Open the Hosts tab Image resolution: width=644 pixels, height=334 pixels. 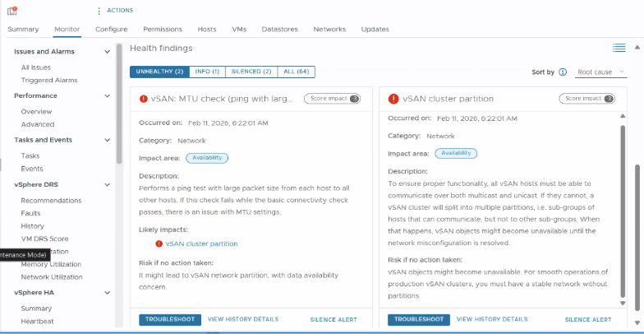[x=207, y=30]
